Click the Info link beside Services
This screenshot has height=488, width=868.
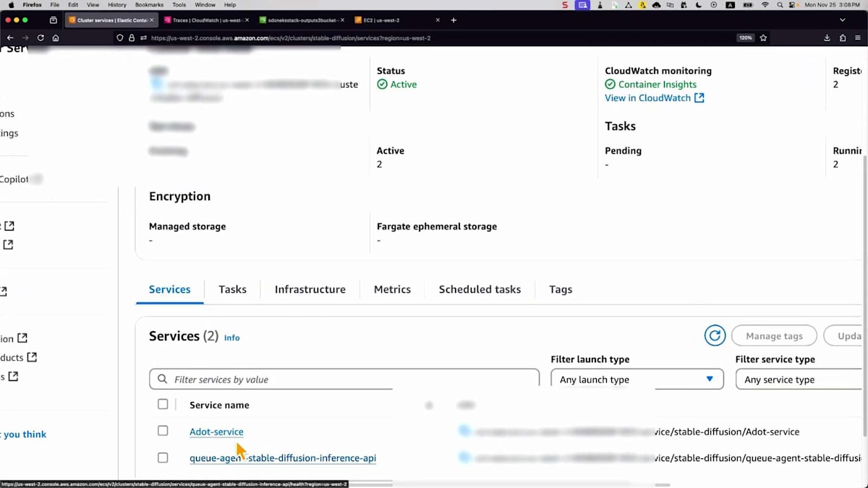[231, 338]
